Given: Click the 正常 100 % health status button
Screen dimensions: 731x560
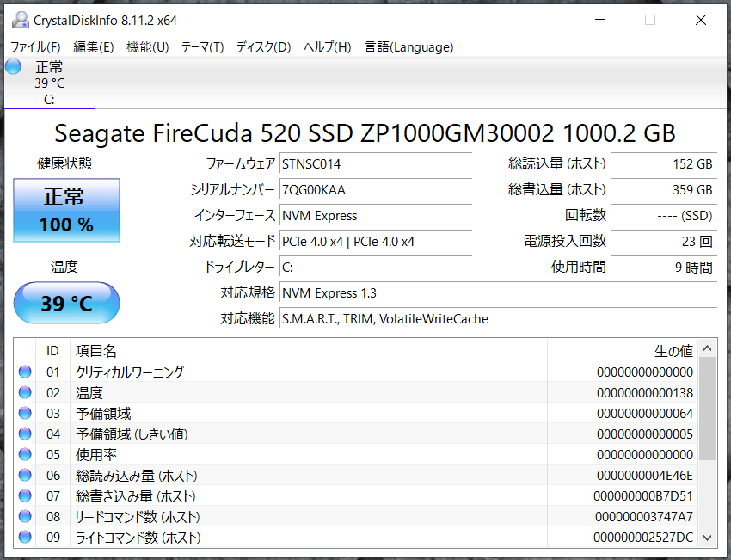Looking at the screenshot, I should click(66, 211).
